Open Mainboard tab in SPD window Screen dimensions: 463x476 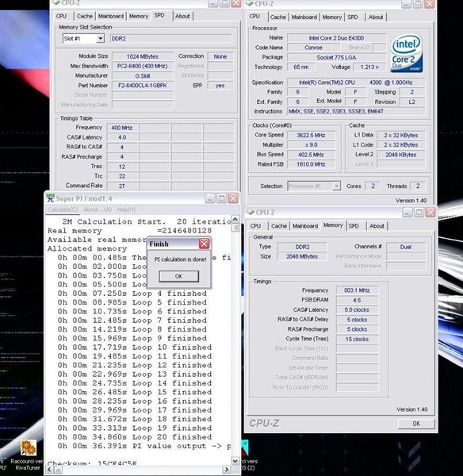[x=111, y=16]
